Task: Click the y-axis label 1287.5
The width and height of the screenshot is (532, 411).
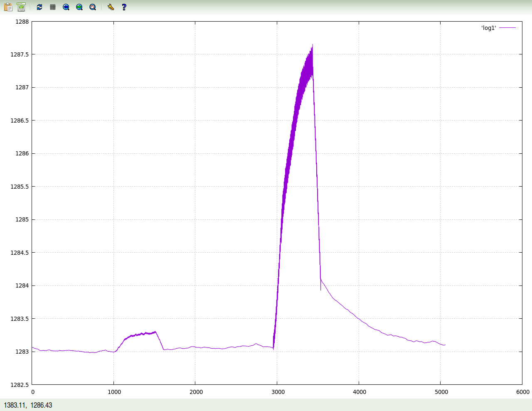Action: 20,54
